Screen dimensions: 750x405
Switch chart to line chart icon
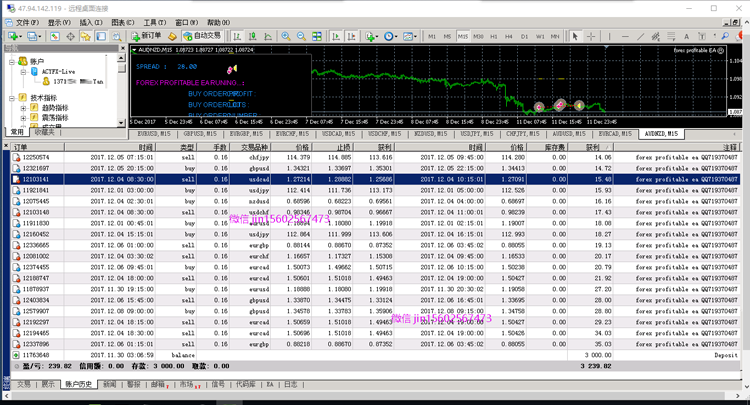click(268, 36)
